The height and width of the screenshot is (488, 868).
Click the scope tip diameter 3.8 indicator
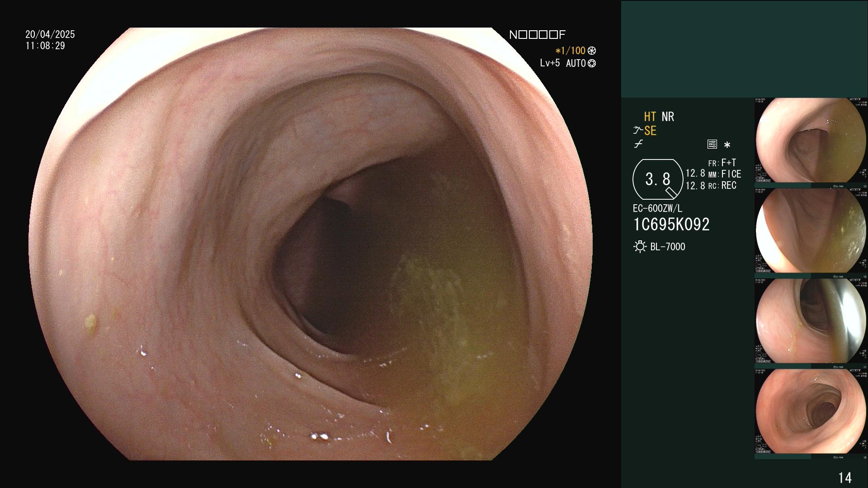coord(658,179)
